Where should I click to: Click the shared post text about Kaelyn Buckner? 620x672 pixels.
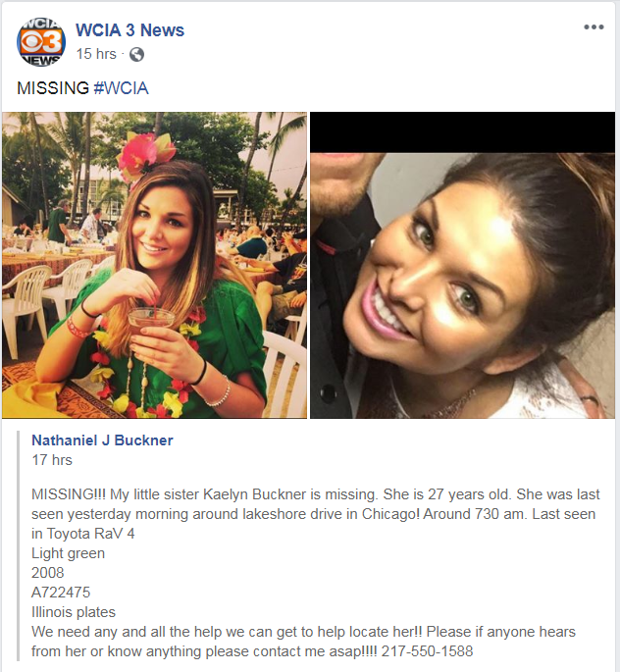315,573
